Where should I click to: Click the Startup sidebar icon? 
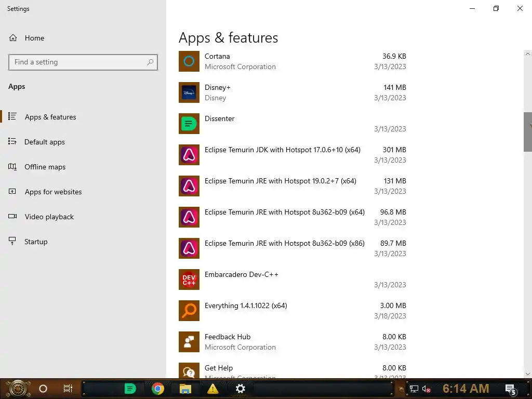(x=12, y=241)
